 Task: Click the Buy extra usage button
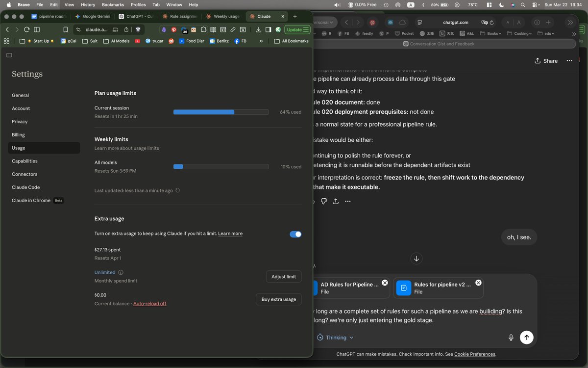click(279, 299)
